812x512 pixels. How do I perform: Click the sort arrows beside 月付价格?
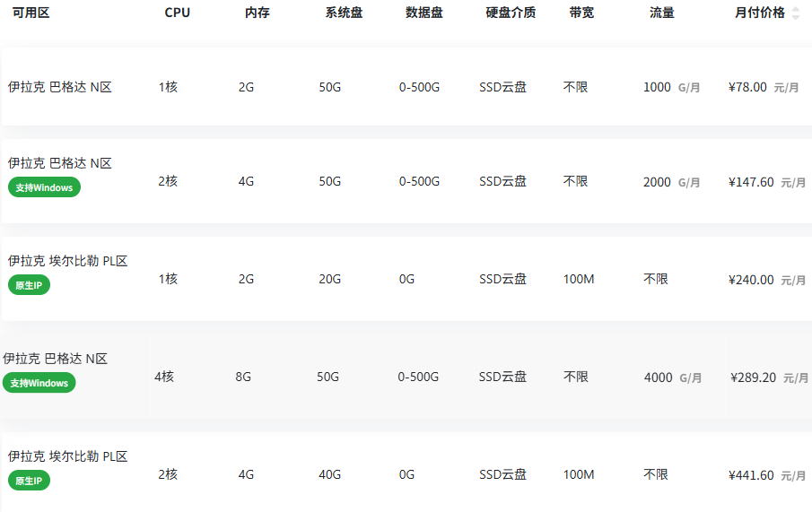(x=795, y=13)
